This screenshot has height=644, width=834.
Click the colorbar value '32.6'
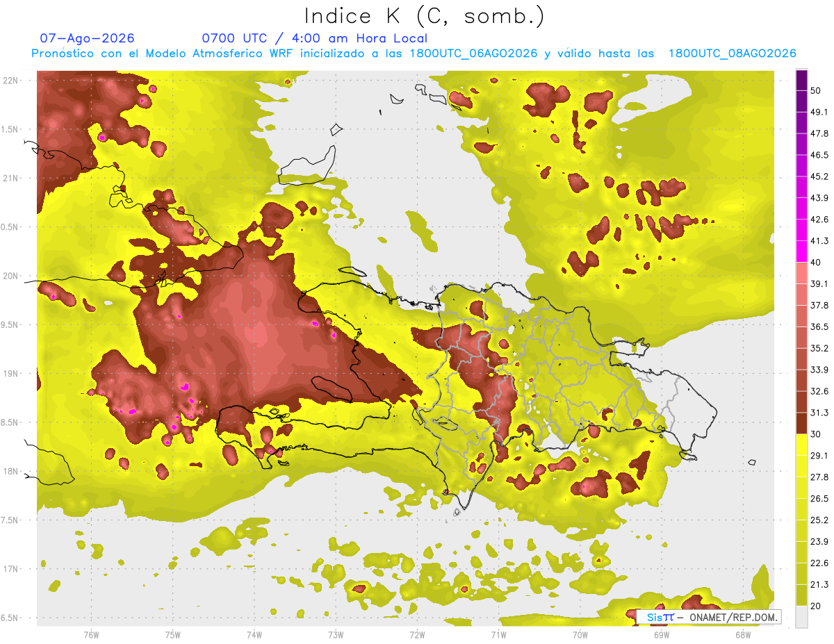819,391
